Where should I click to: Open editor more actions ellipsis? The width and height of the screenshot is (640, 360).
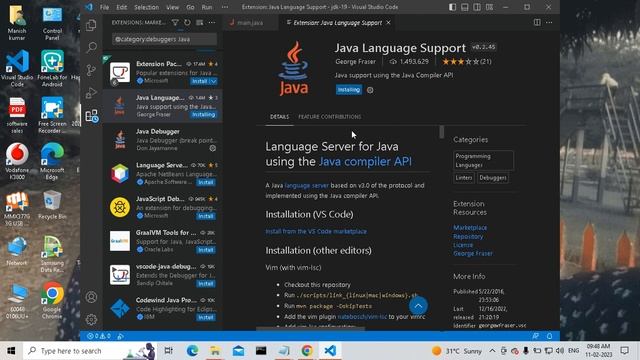point(549,22)
